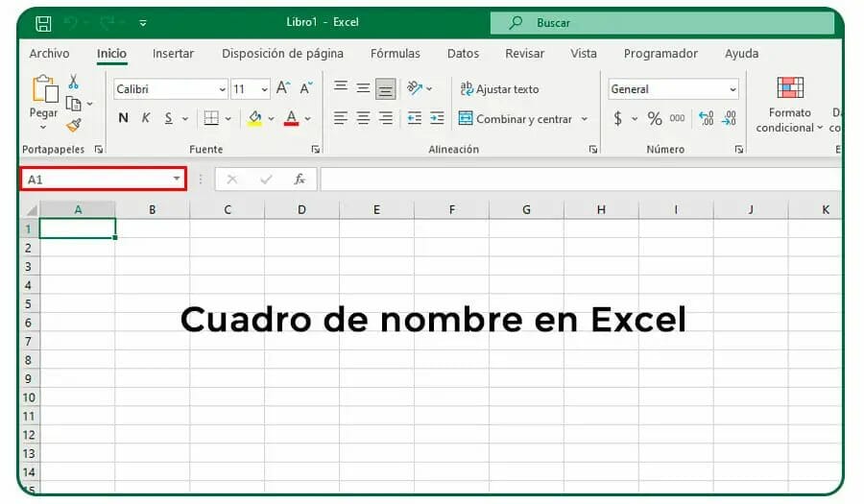Screen dimensions: 864x504
Task: Expand the Name Box dropdown arrow
Action: click(x=177, y=180)
